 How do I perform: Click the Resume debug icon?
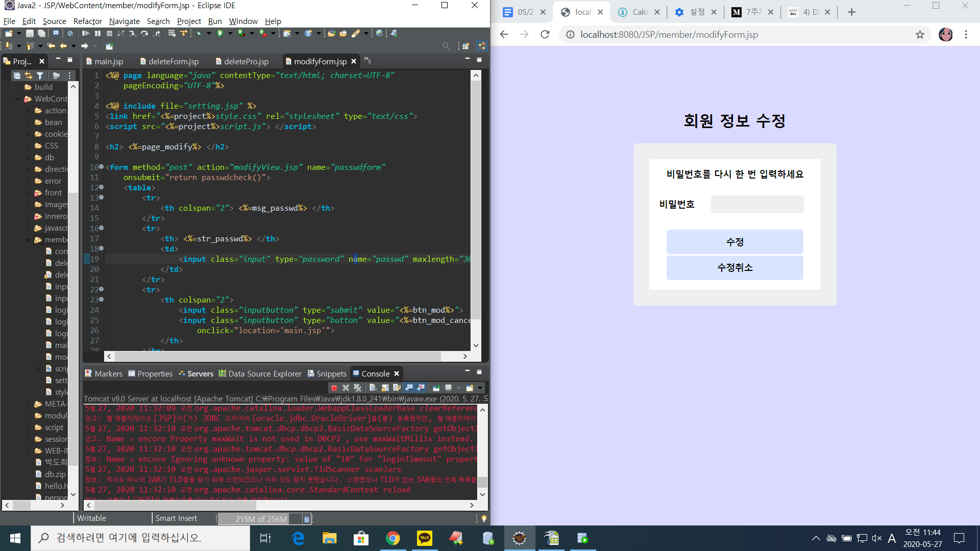point(86,33)
